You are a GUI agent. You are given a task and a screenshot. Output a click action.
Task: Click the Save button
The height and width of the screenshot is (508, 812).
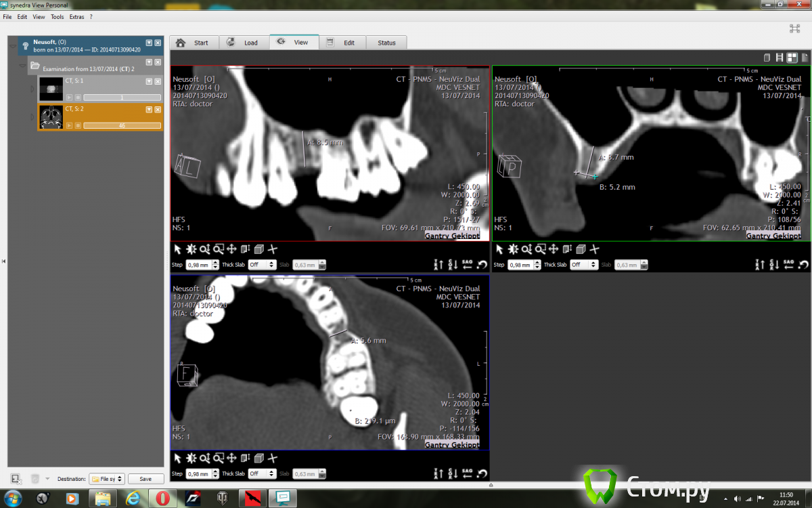click(x=145, y=479)
